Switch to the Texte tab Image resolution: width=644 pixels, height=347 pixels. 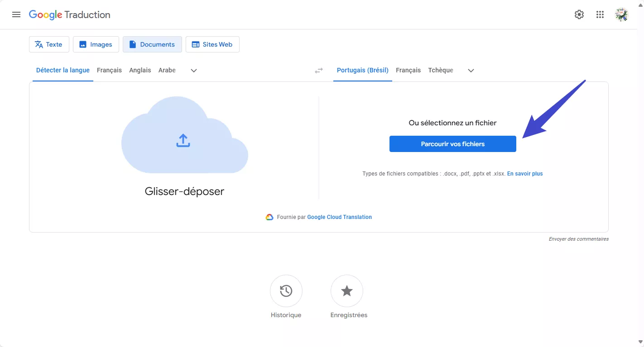click(x=48, y=44)
